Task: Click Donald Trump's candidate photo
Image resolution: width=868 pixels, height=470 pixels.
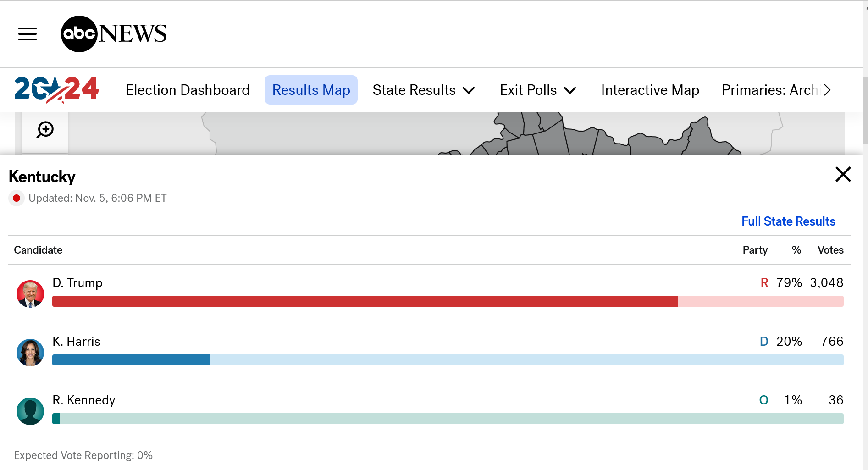Action: (30, 293)
